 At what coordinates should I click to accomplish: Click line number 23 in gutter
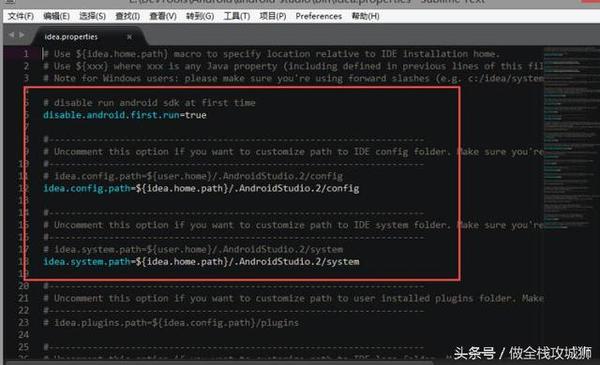pyautogui.click(x=24, y=323)
